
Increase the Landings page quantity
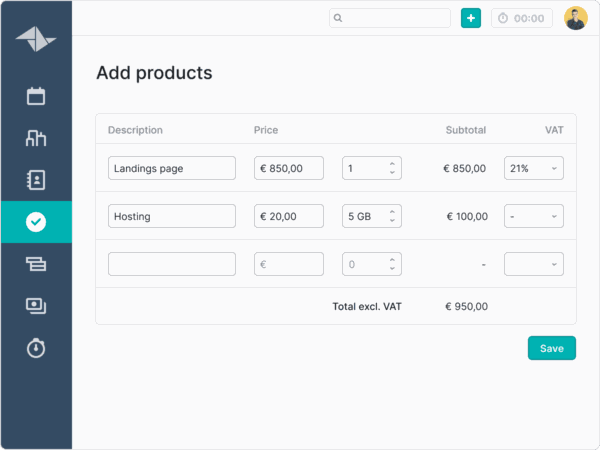(x=392, y=164)
